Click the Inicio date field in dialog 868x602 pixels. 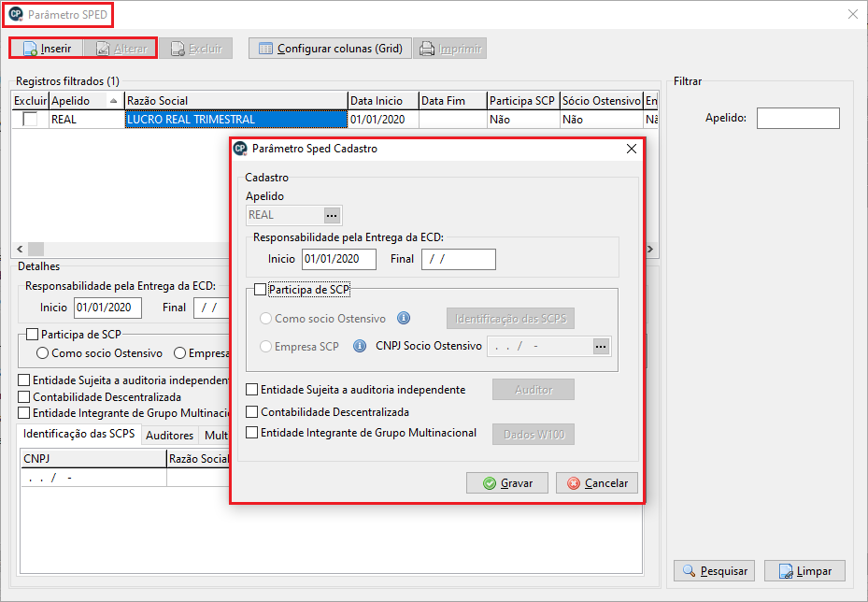coord(338,259)
